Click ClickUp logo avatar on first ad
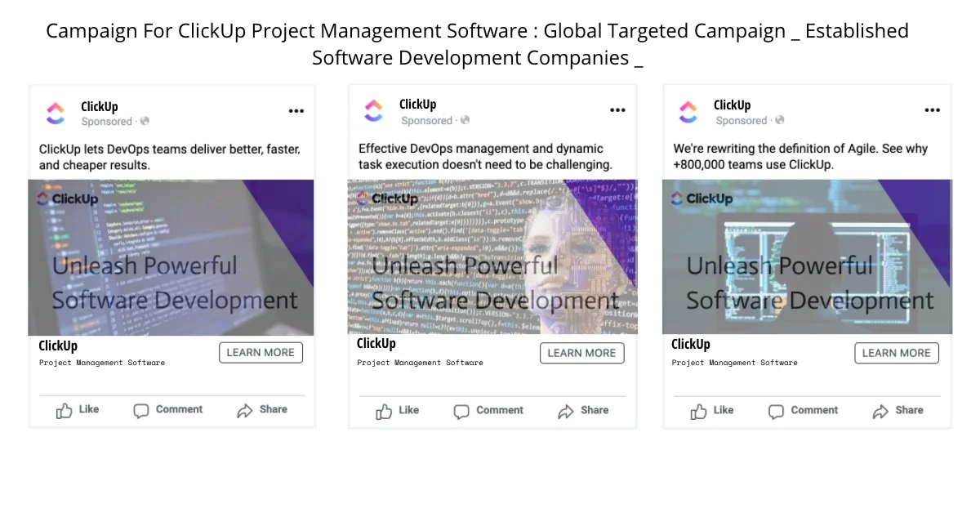 (56, 113)
